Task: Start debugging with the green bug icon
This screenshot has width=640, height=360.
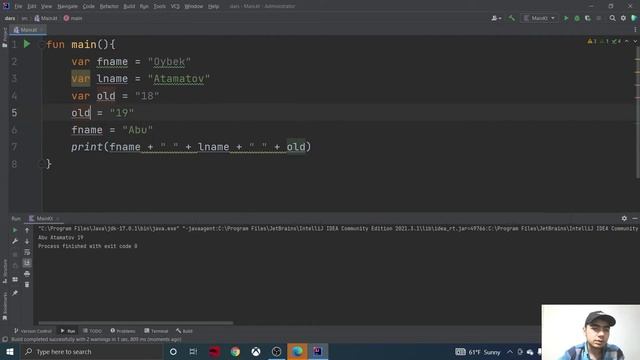Action: coord(577,18)
